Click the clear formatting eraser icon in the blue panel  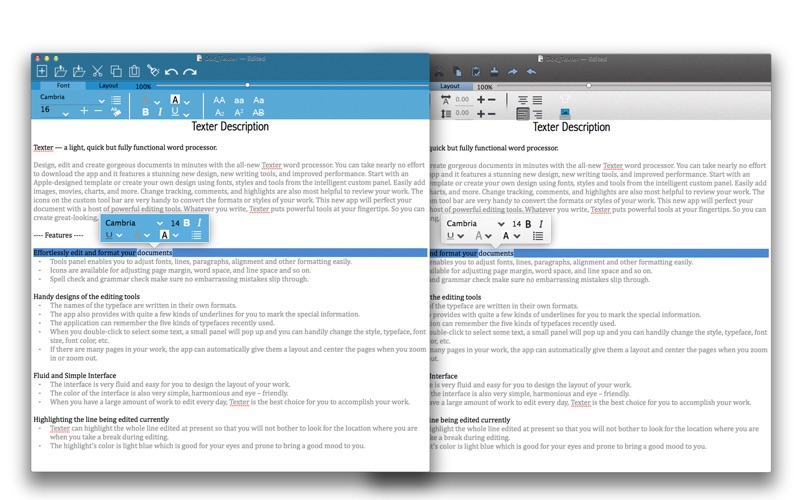[x=116, y=112]
